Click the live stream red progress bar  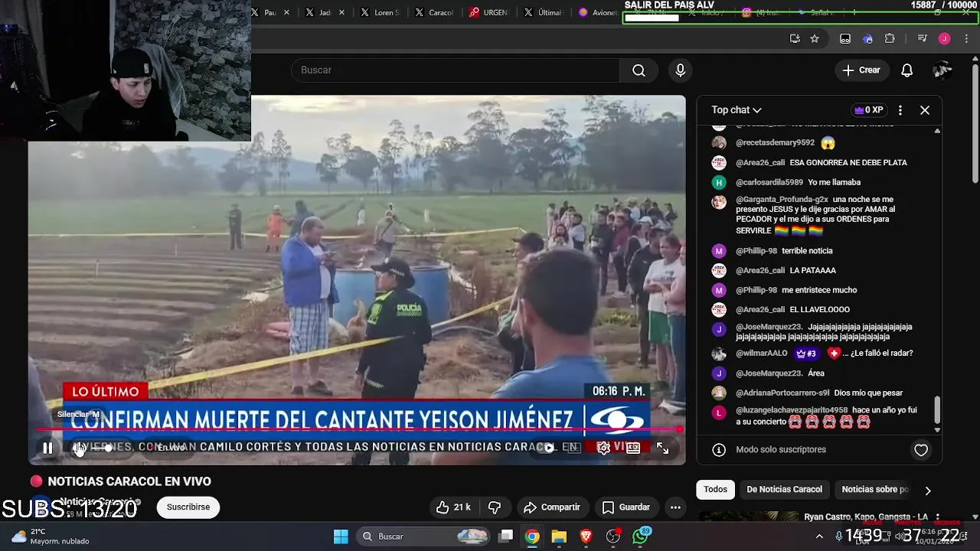coord(356,429)
